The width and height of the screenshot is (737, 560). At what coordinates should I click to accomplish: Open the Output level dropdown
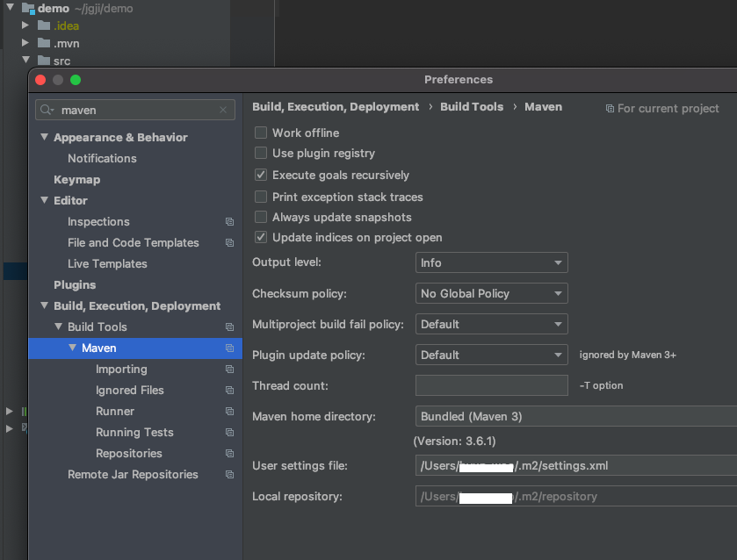(491, 262)
